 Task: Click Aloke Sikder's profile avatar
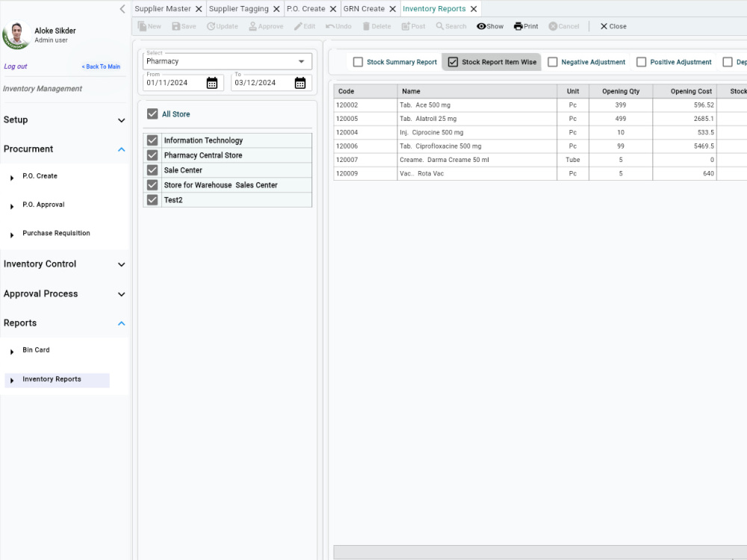click(16, 35)
